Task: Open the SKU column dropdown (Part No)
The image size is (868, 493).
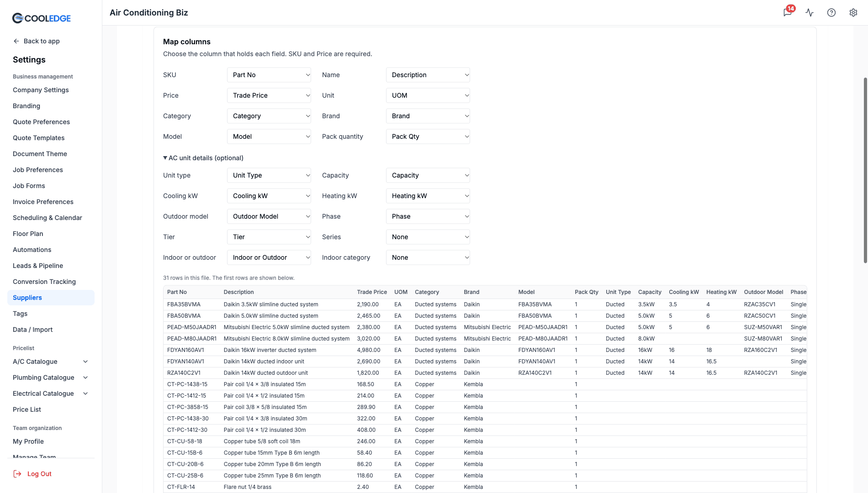Action: 269,75
